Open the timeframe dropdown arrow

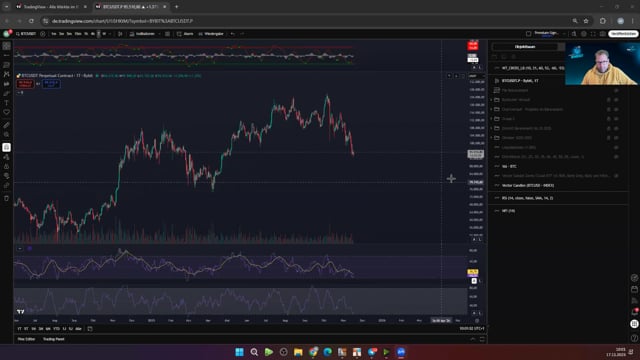point(110,34)
